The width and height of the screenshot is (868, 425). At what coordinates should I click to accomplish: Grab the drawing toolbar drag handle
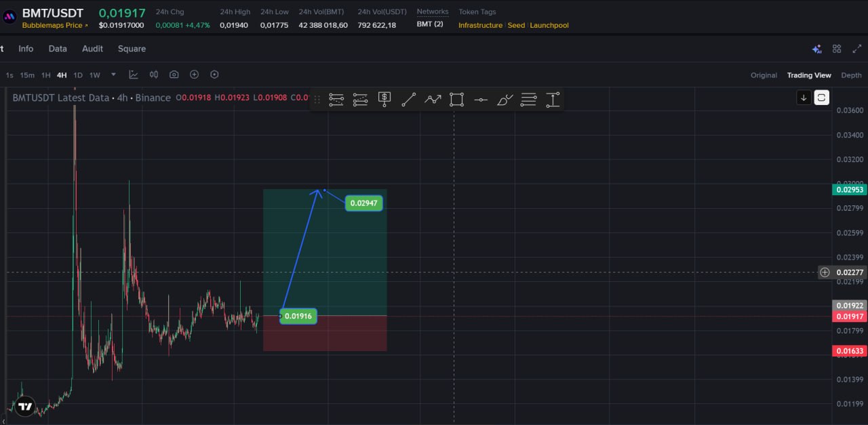click(317, 100)
